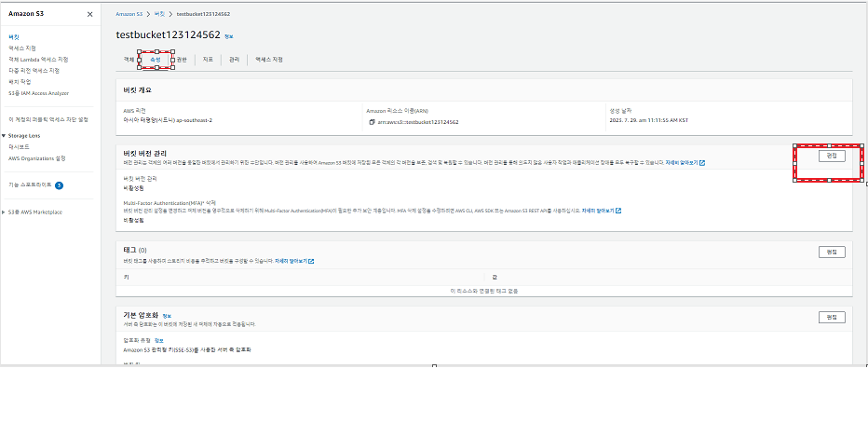Click external link icon after version management 자세히 알아보기
The width and height of the screenshot is (868, 437).
pyautogui.click(x=702, y=163)
